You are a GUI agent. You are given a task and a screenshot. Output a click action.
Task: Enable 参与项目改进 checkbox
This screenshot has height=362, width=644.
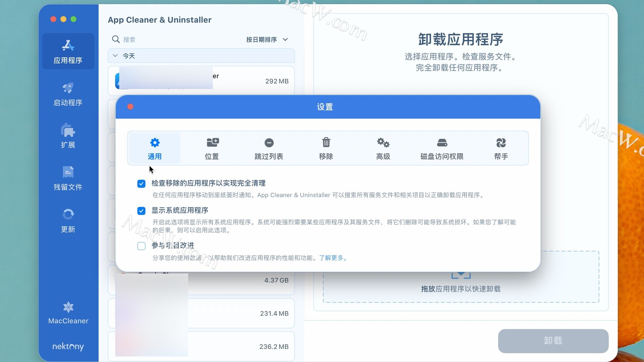pos(141,246)
